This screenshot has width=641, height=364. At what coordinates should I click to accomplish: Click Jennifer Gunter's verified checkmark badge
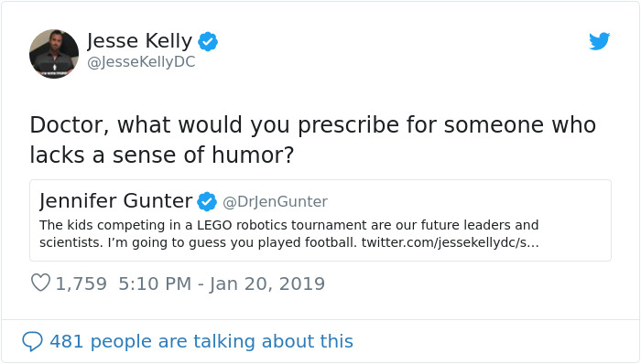pos(207,201)
